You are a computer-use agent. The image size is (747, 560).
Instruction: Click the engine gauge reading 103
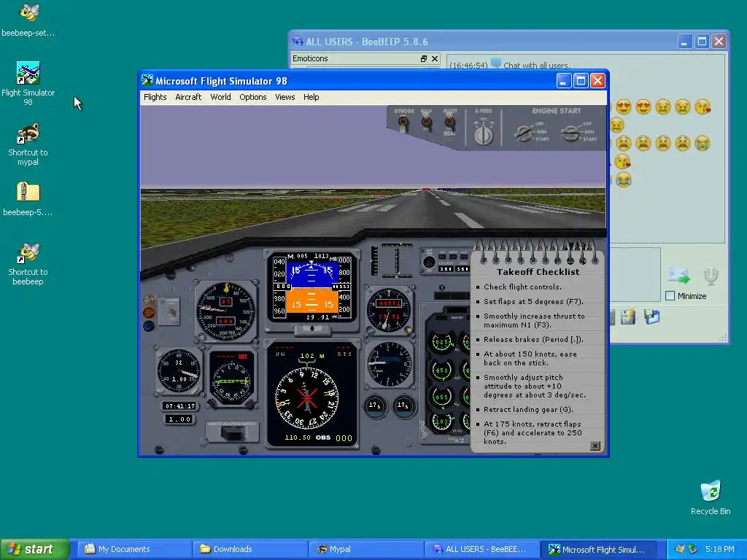pyautogui.click(x=441, y=421)
